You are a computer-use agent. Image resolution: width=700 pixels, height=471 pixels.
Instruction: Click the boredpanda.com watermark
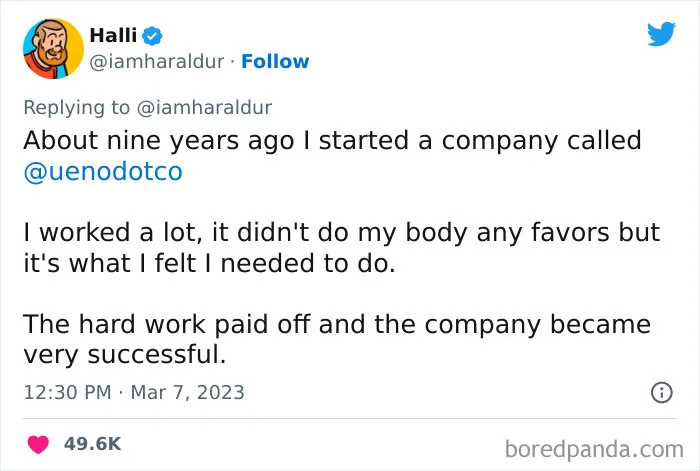(594, 449)
